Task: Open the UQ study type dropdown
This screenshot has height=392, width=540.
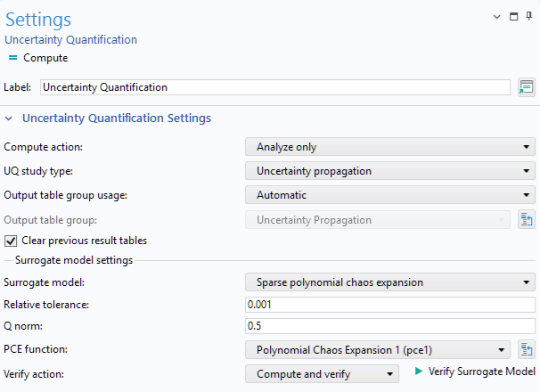Action: coord(390,171)
